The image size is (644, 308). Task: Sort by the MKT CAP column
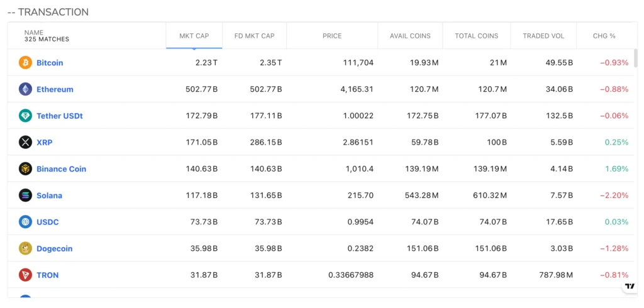click(194, 36)
